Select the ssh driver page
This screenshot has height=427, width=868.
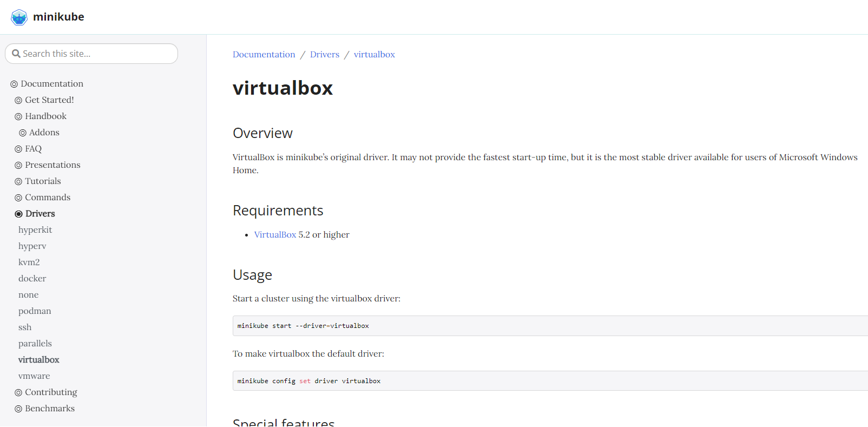click(25, 327)
